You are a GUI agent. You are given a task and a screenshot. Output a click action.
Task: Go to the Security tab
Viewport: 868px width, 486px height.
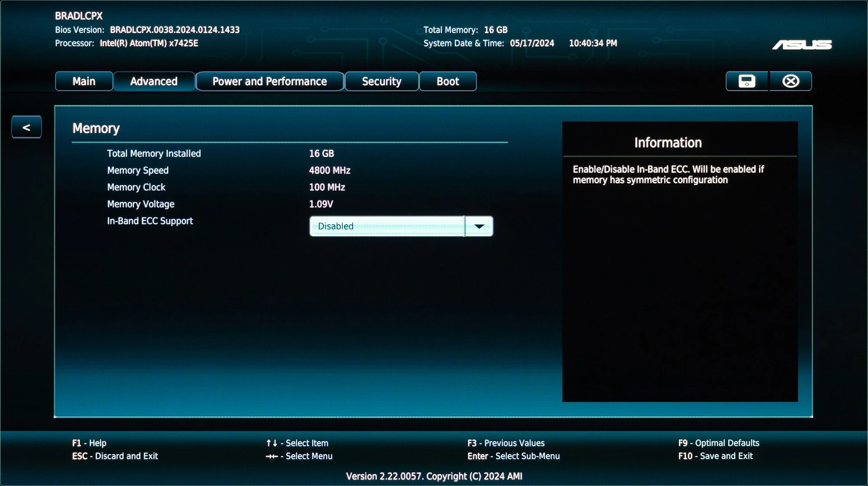(382, 81)
